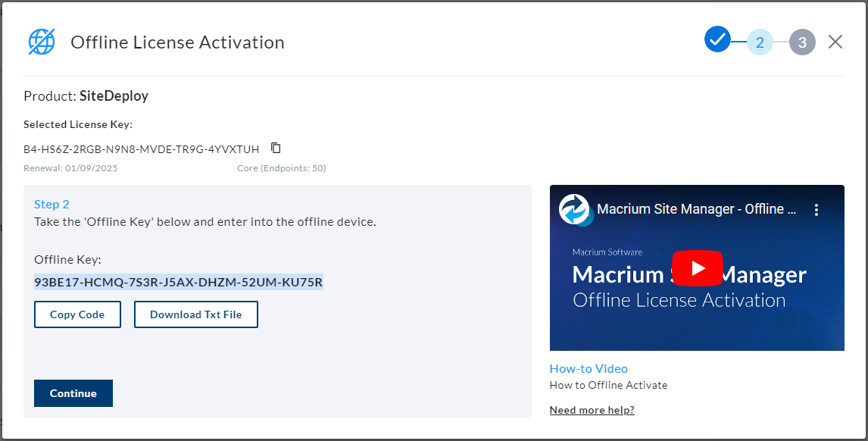868x441 pixels.
Task: Click Download Txt File button
Action: 196,314
